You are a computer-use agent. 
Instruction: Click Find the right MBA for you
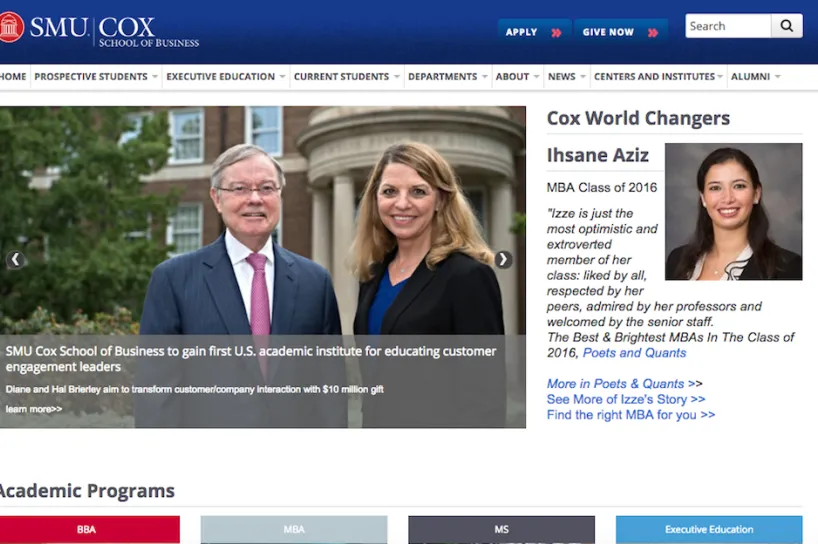pos(631,415)
